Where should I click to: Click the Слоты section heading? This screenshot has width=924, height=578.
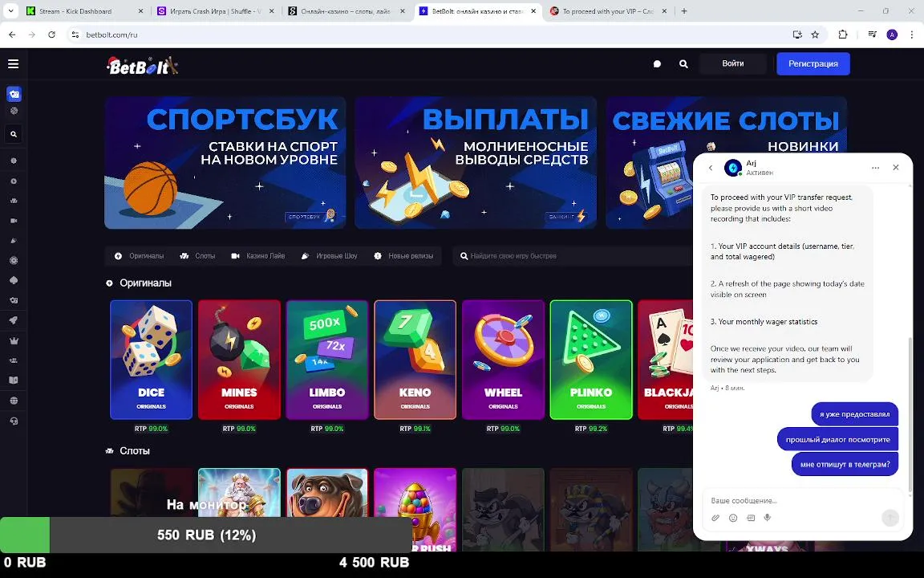tap(135, 450)
